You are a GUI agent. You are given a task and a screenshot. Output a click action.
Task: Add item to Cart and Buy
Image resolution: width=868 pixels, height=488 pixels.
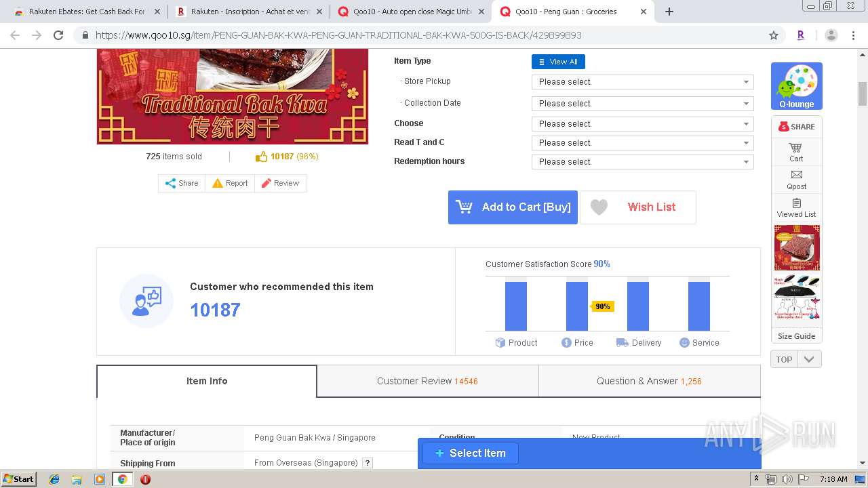pyautogui.click(x=513, y=207)
